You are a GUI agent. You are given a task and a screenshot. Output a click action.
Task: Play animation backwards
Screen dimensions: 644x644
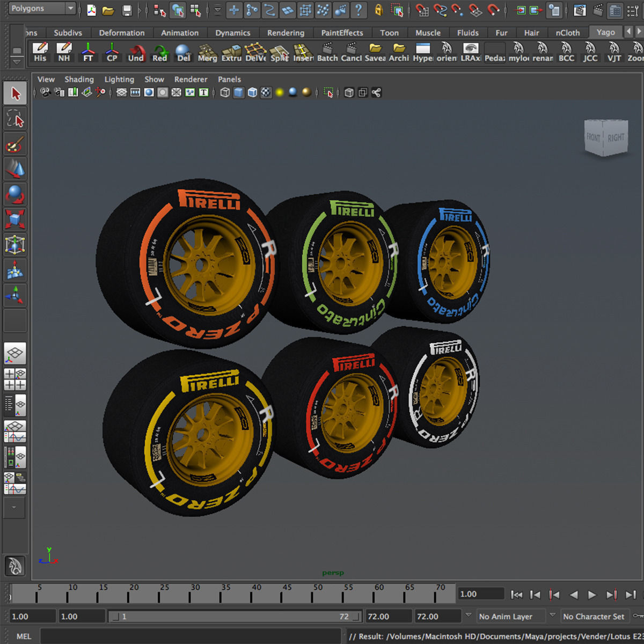point(574,594)
